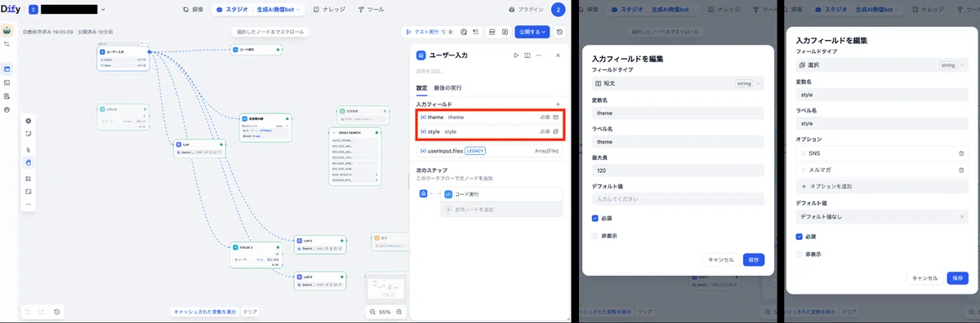Select the add note tool on canvas toolbar

(x=29, y=133)
